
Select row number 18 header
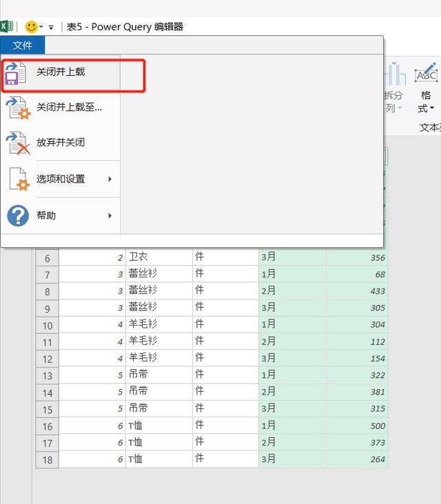[x=48, y=460]
